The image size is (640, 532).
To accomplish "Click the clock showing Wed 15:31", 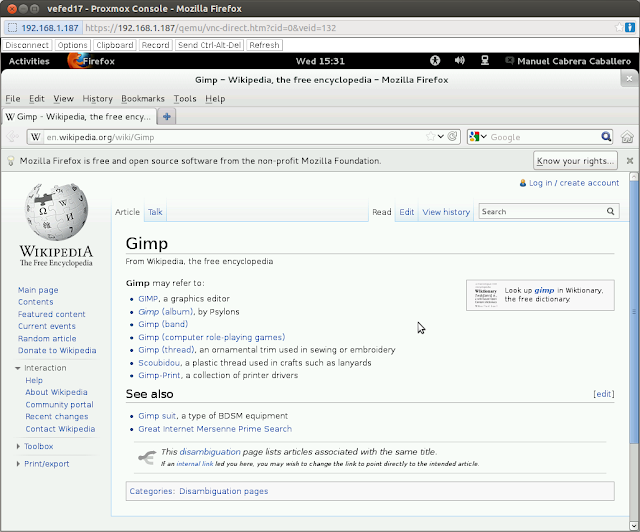I will click(x=320, y=61).
